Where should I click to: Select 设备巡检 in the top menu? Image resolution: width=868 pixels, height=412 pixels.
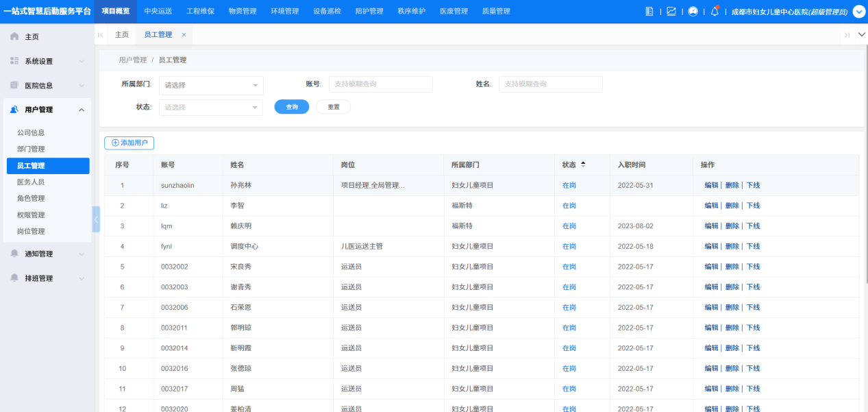pos(327,12)
